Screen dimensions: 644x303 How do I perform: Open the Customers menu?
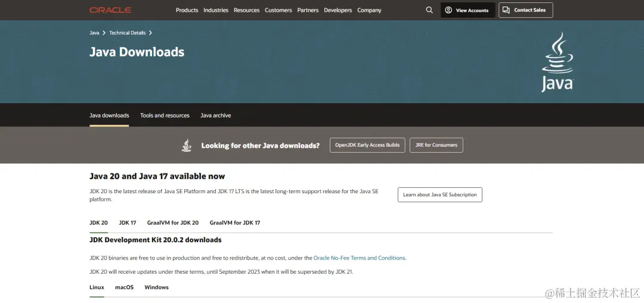click(278, 10)
